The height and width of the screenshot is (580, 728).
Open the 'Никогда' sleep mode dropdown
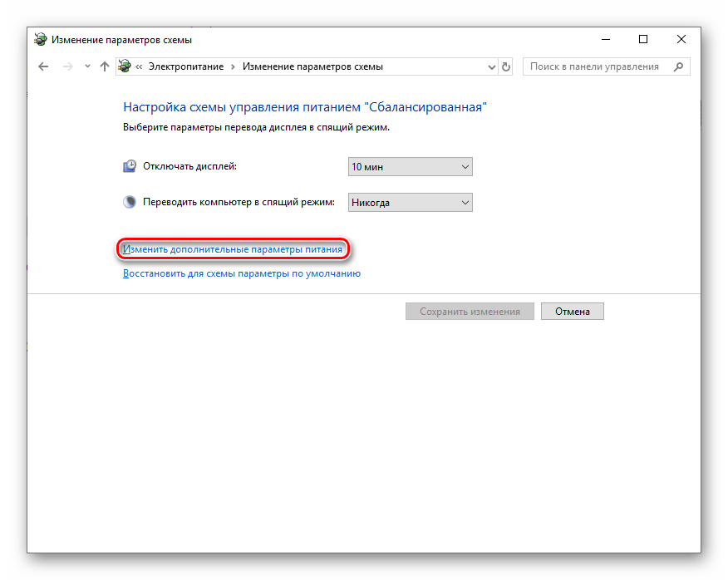pos(410,203)
